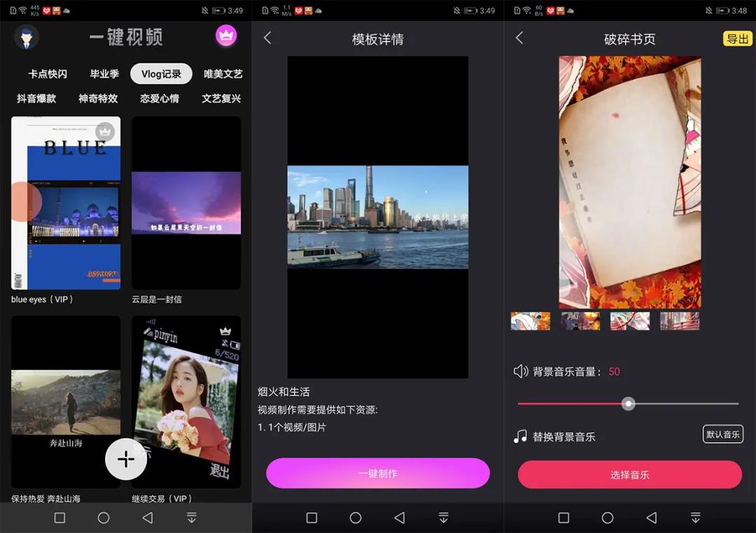
Task: Tap the 一键制作 button
Action: (x=378, y=473)
